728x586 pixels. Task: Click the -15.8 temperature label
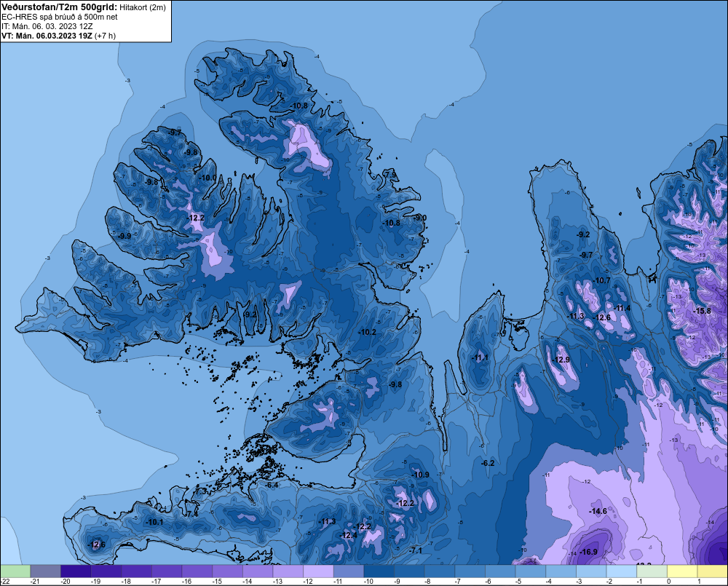[702, 311]
